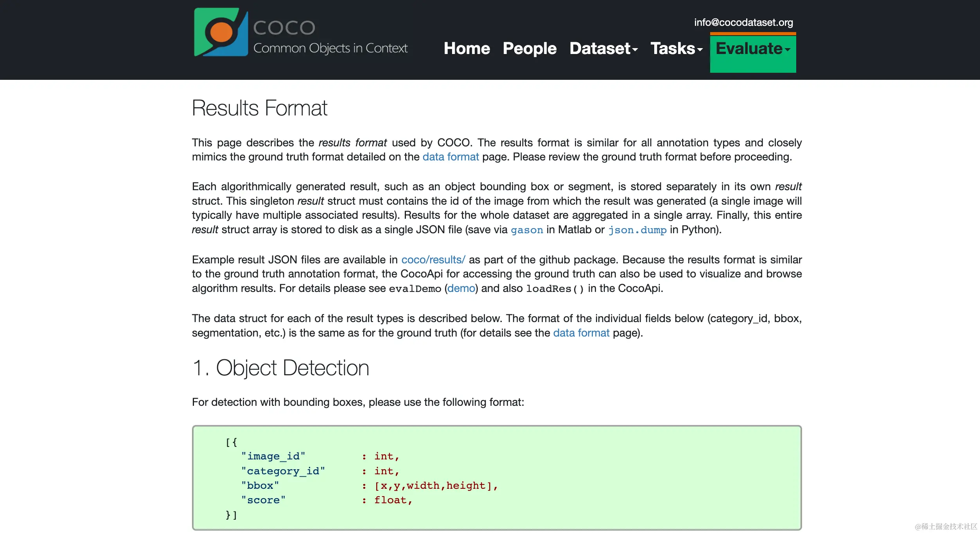Click the "image_id" key in the code
980x533 pixels.
point(273,456)
